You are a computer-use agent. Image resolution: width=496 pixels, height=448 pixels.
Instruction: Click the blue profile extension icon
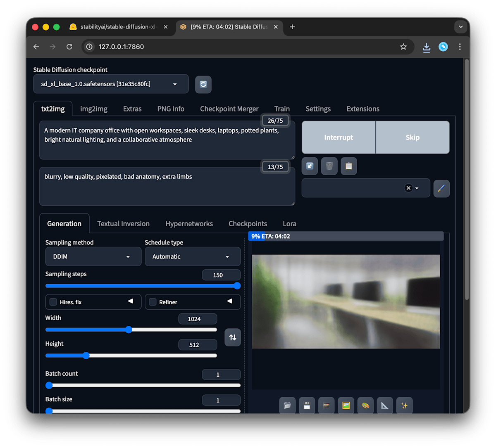coord(443,47)
